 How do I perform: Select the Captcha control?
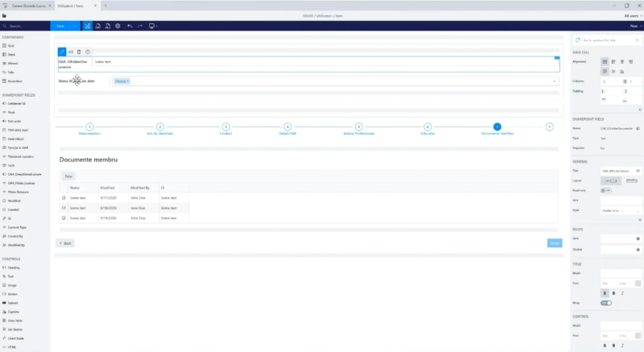click(11, 312)
